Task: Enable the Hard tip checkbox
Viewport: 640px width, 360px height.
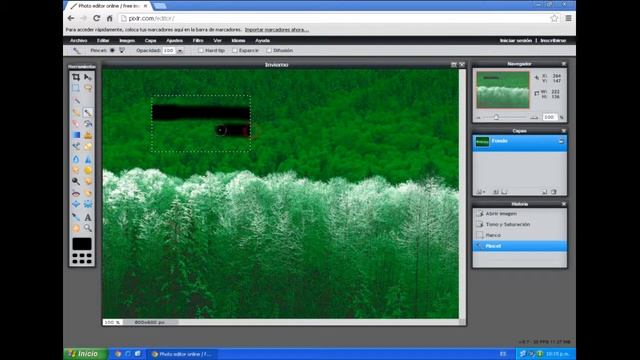Action: click(x=201, y=51)
